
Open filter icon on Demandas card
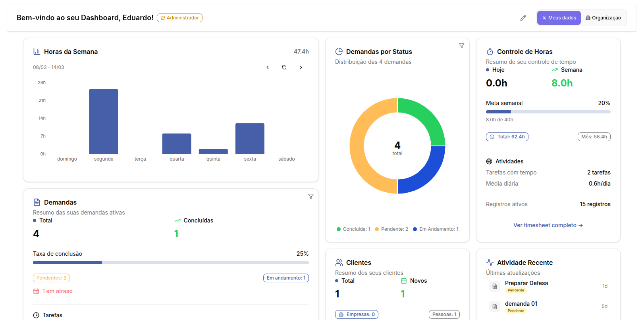(310, 197)
